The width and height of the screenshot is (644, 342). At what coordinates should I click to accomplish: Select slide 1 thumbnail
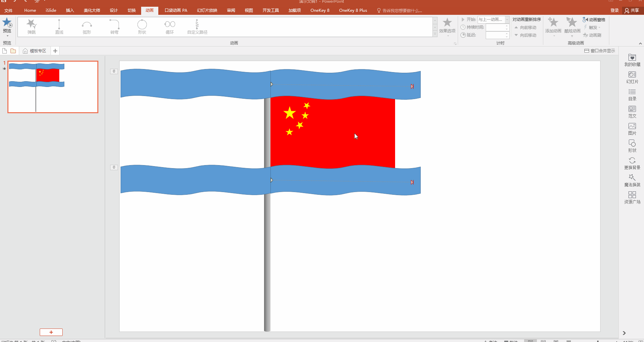click(53, 87)
